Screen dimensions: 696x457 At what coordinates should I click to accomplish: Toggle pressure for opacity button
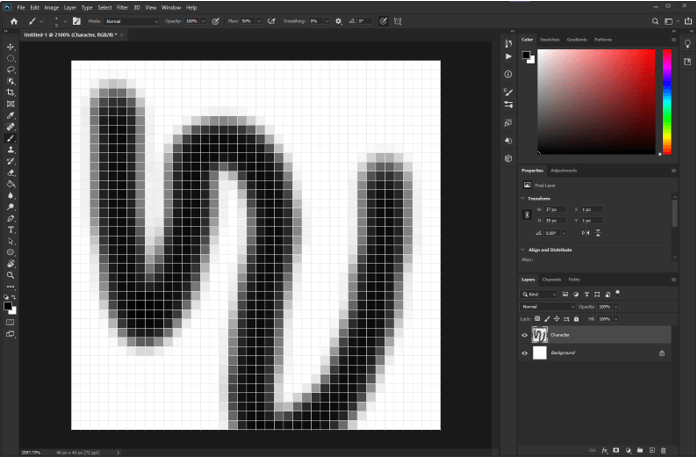pos(216,21)
